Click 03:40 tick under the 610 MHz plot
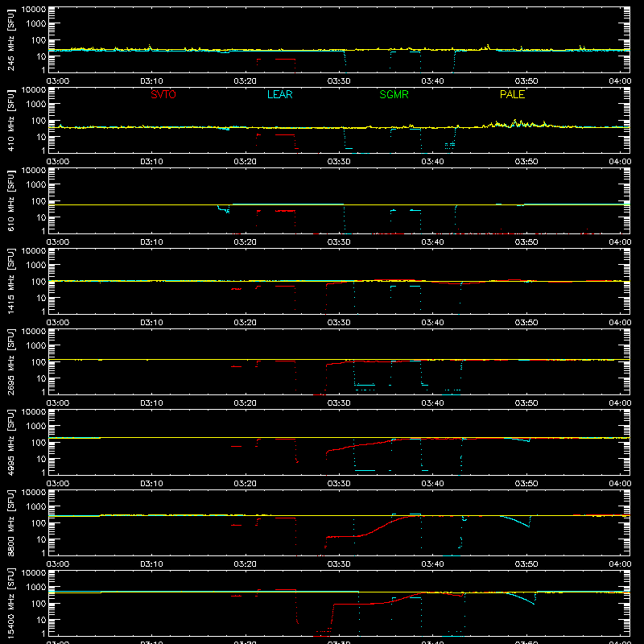Viewport: 644px width, 644px height. pos(432,242)
